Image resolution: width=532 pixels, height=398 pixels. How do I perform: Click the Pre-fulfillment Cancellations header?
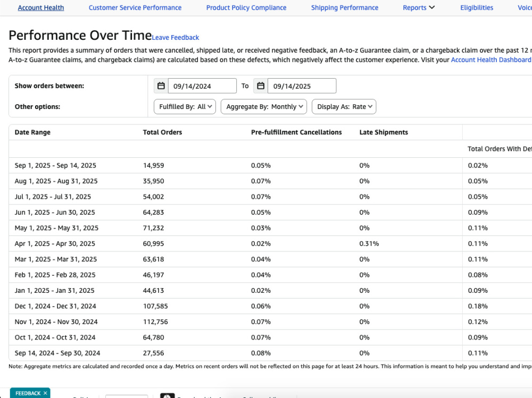coord(296,132)
